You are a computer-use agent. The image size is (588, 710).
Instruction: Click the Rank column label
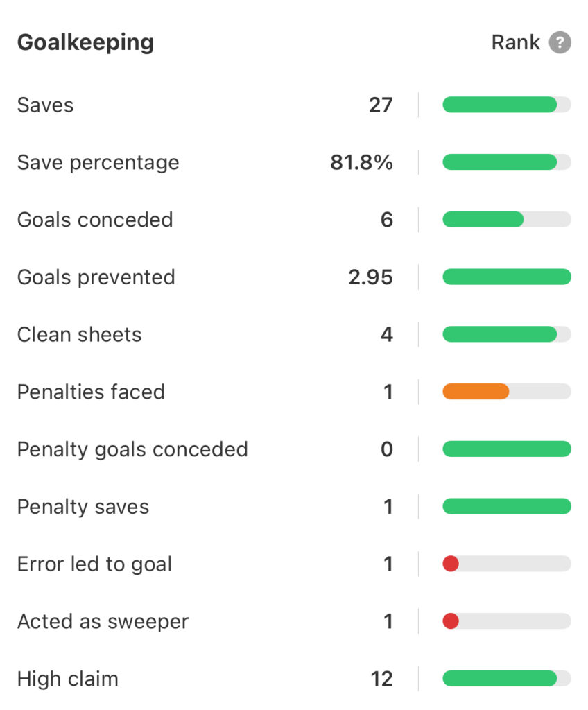click(515, 43)
